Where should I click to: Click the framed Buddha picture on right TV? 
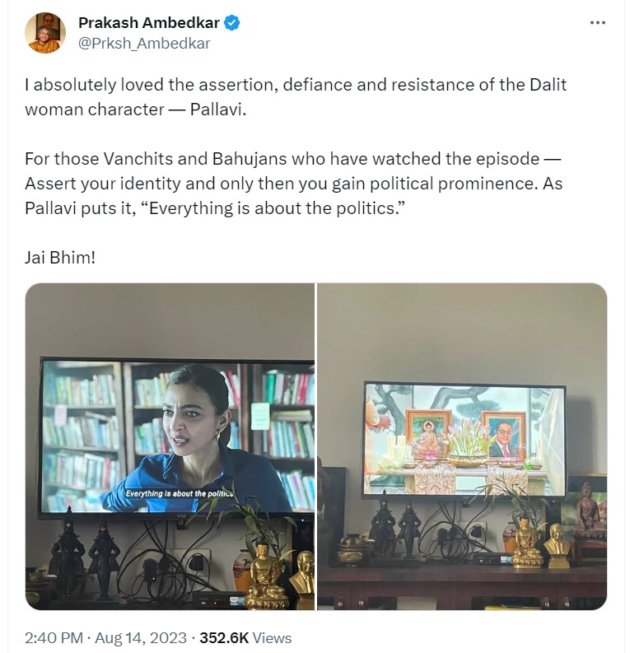pos(427,434)
